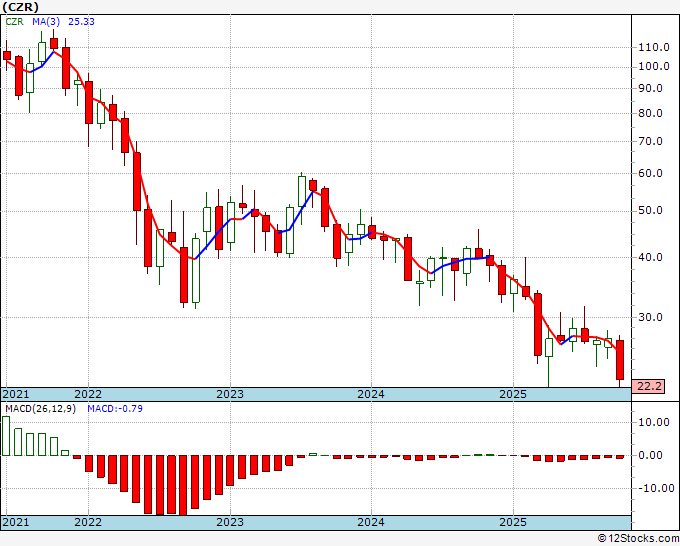Click the 2022 label on MACD panel axis
Image resolution: width=680 pixels, height=546 pixels.
[88, 522]
